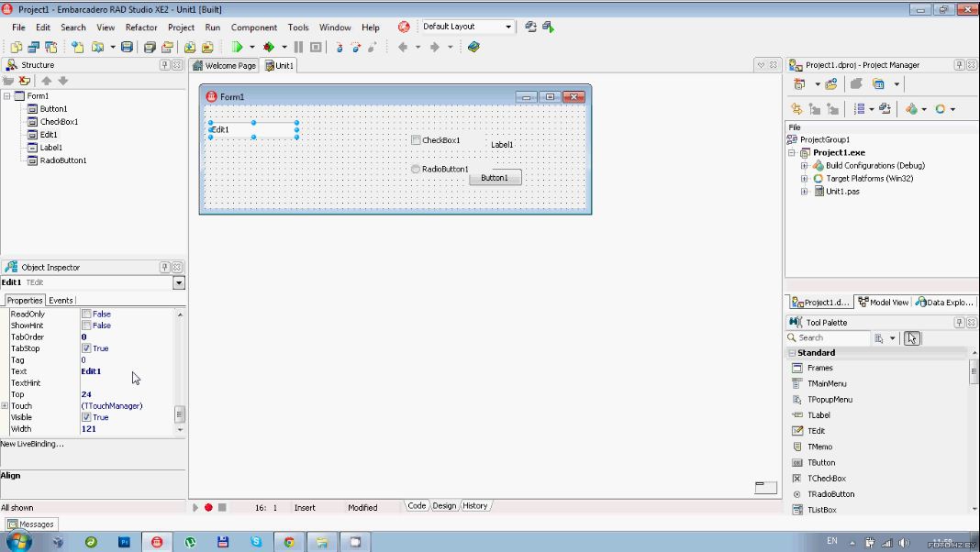Select TCheckBox in the Tool Palette

[x=826, y=479]
